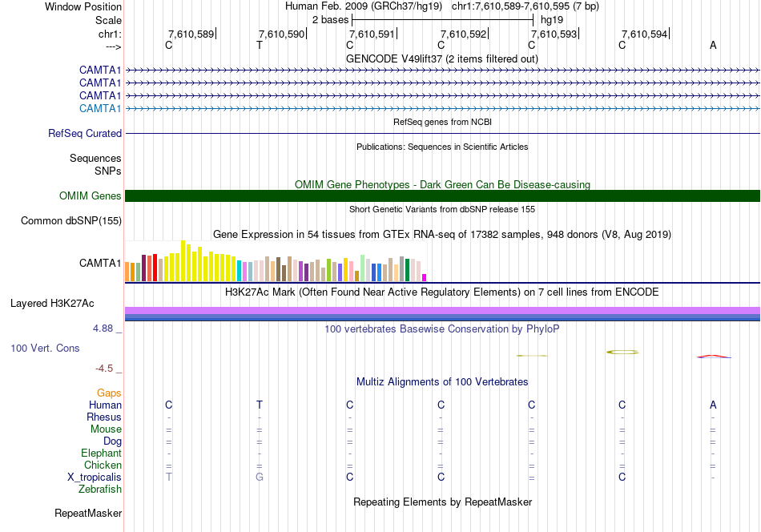Open the RefSeq Curated track label
This screenshot has height=532, width=761.
click(x=85, y=133)
